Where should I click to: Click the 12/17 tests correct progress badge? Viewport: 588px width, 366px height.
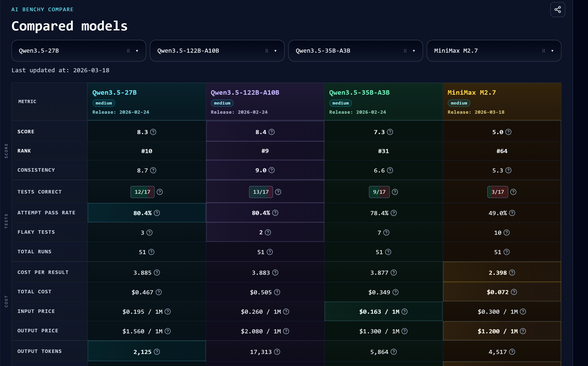[x=142, y=192]
